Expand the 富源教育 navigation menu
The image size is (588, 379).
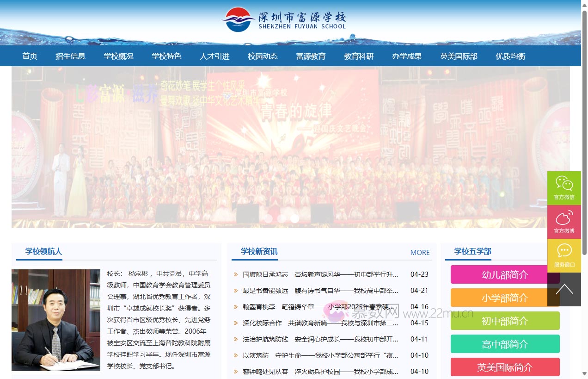coord(311,56)
